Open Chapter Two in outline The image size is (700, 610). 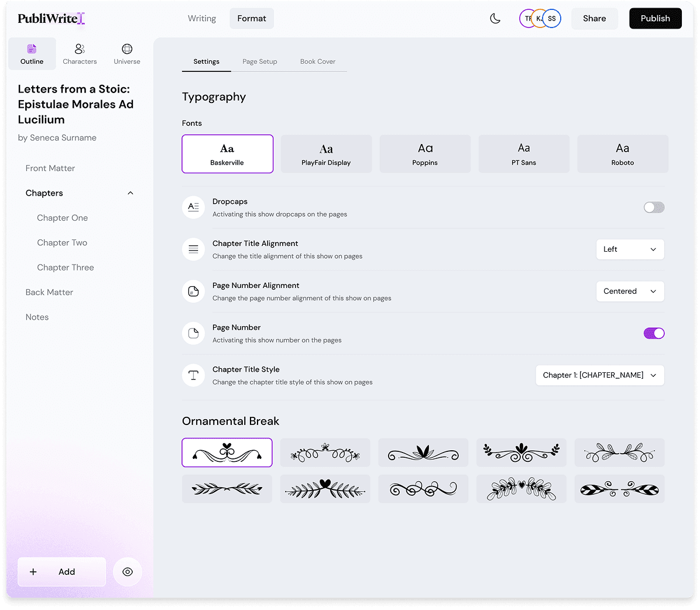62,243
